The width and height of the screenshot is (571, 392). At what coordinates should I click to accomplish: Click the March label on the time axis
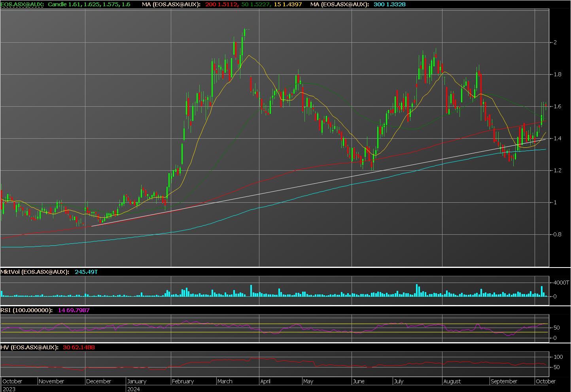pos(225,381)
